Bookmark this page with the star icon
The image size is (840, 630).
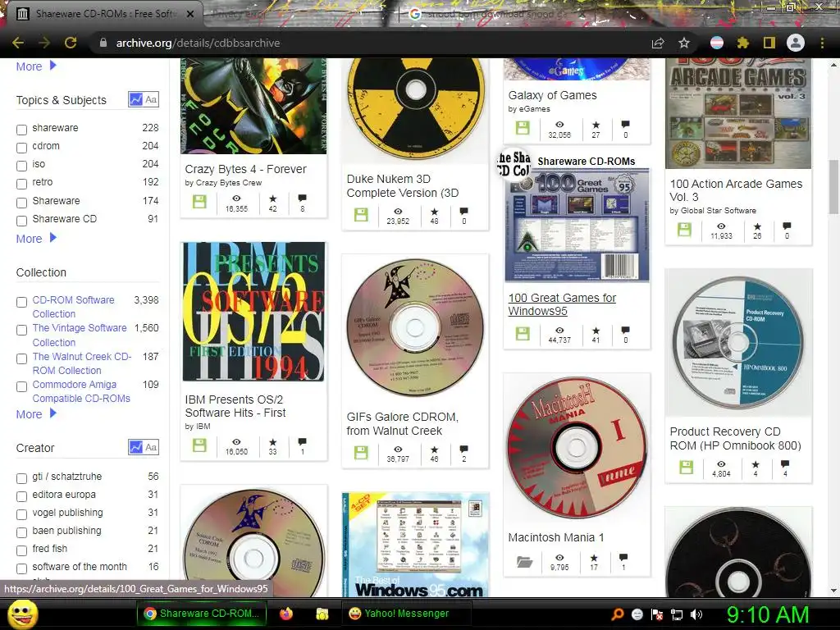click(x=684, y=43)
